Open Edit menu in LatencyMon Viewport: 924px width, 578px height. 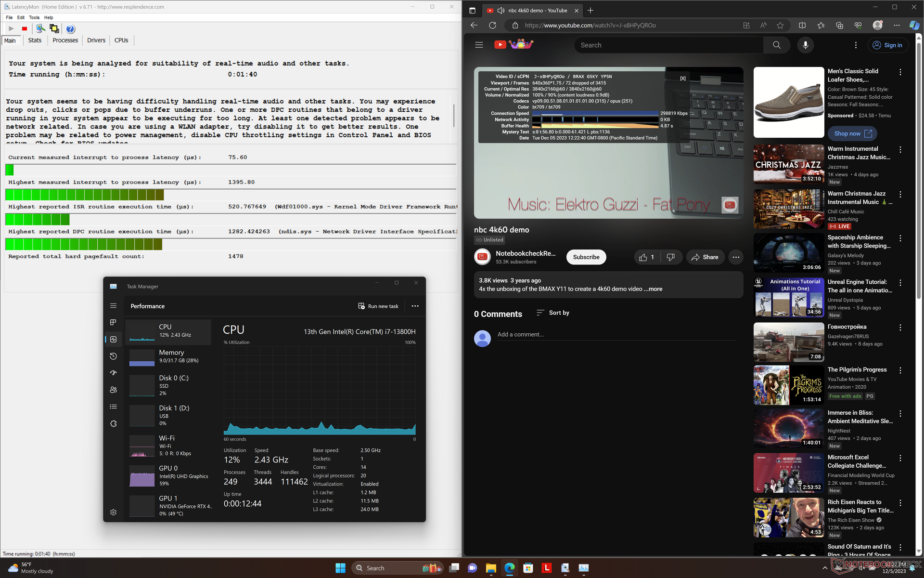click(x=21, y=17)
